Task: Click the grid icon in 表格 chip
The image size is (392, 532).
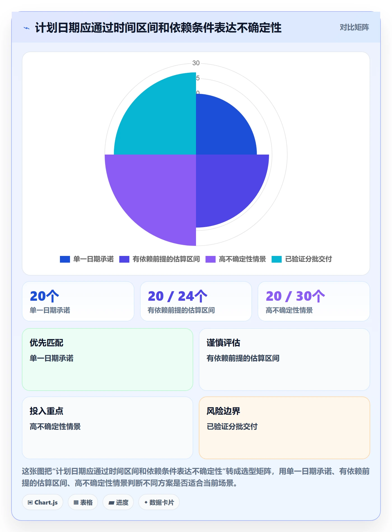Action: [76, 503]
